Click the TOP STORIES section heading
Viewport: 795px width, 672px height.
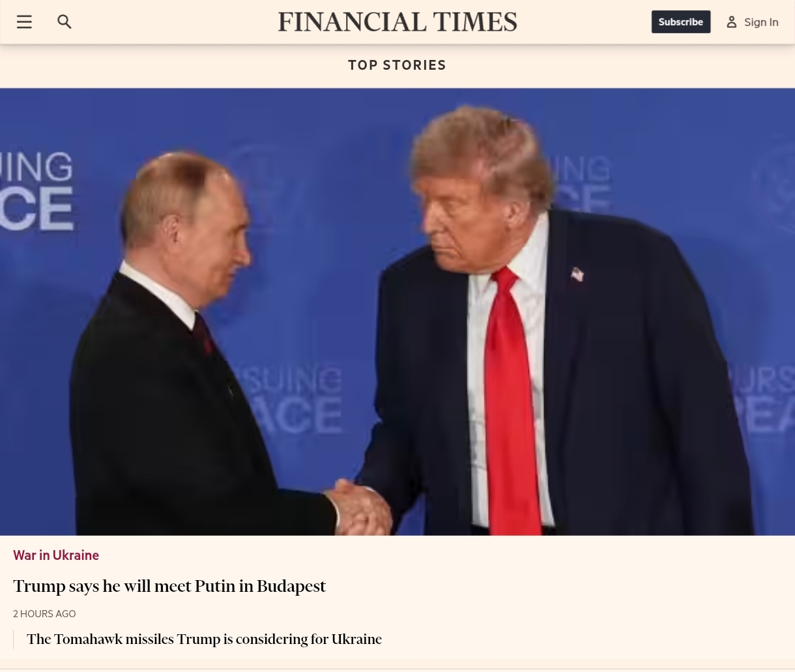click(x=397, y=65)
